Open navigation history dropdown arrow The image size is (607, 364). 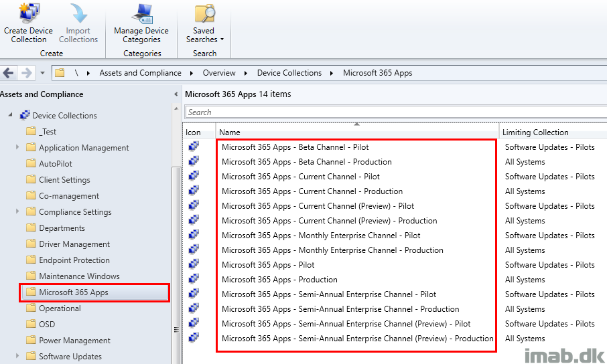[43, 73]
